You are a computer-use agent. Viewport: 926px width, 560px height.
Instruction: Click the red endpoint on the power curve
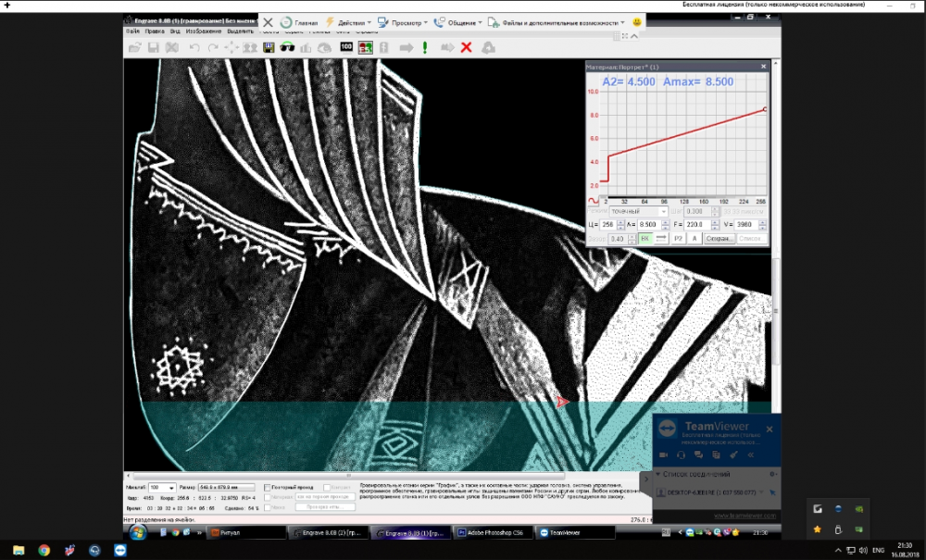point(765,109)
